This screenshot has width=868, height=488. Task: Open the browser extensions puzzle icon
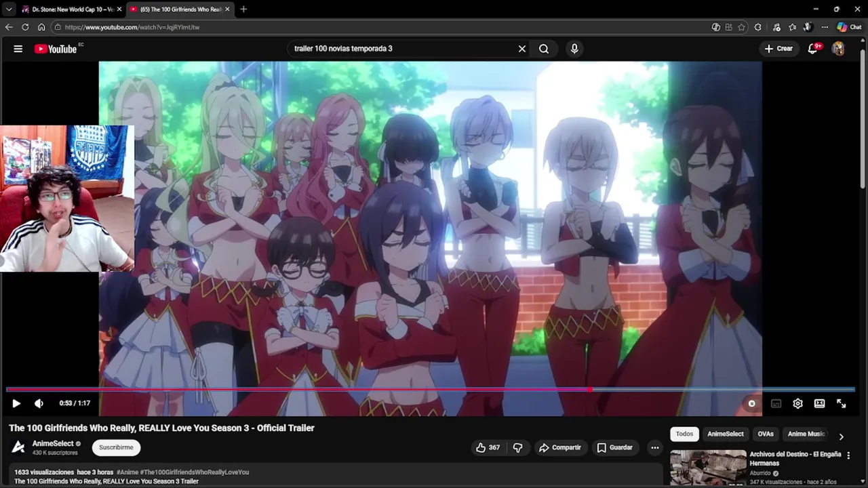click(x=757, y=27)
